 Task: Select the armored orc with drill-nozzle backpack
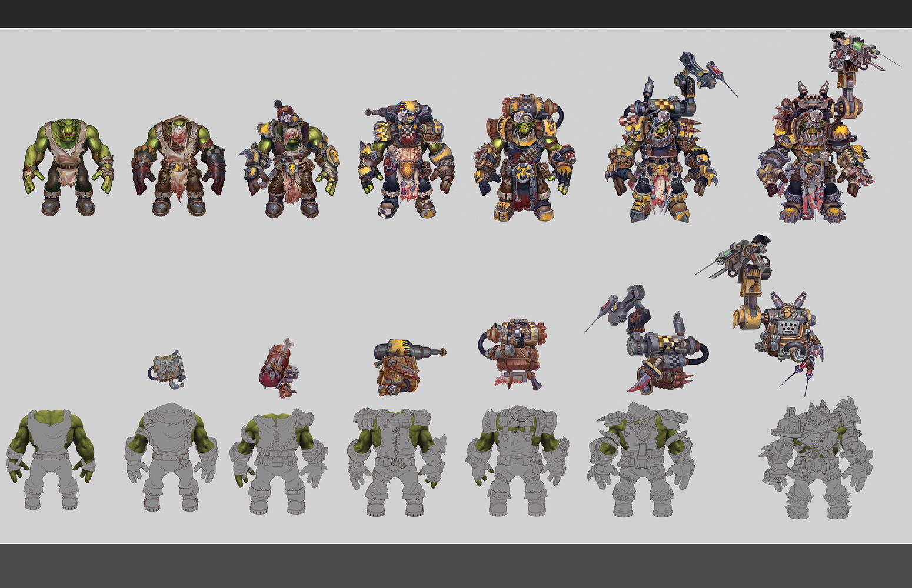click(407, 159)
